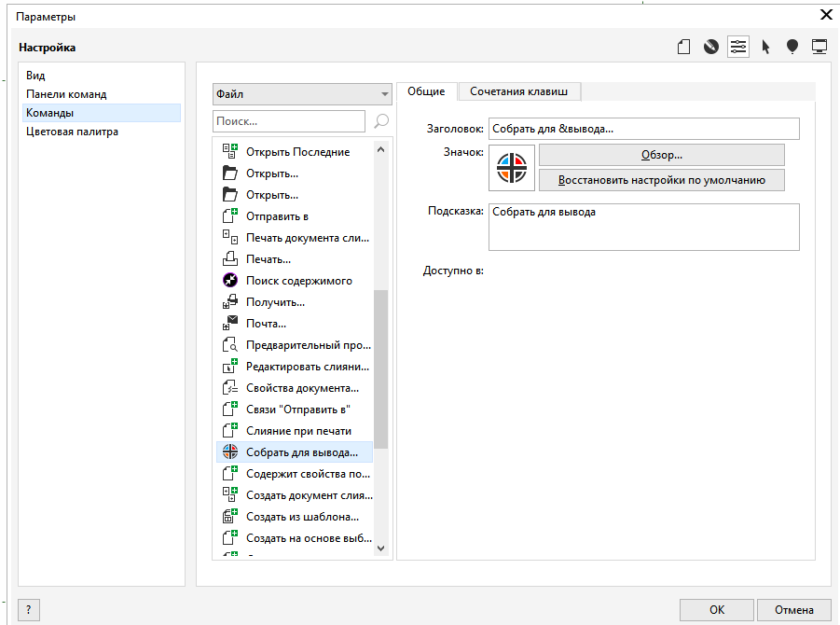Open the Tools cursor icon

[x=765, y=48]
